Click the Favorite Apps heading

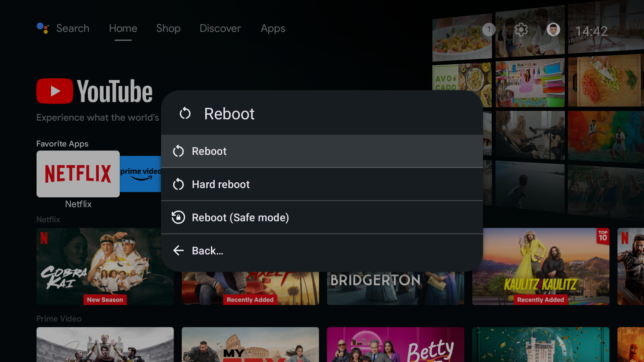tap(62, 144)
